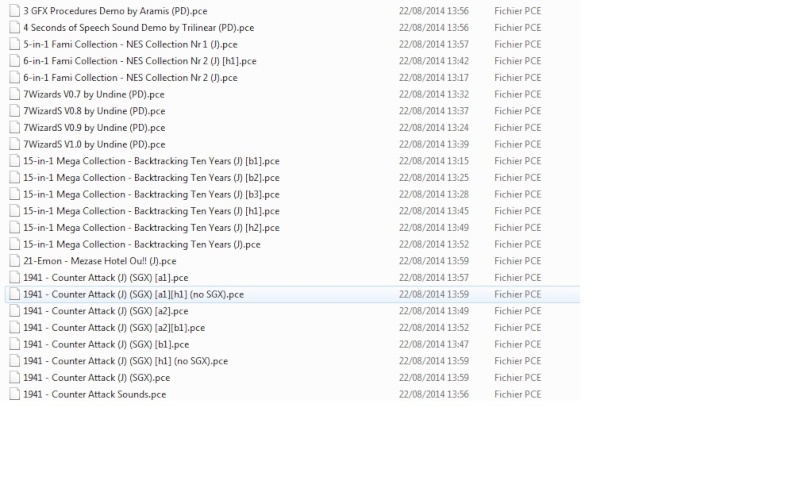Click date 22/08/2014 13:42
The width and height of the screenshot is (800, 500).
[x=434, y=61]
